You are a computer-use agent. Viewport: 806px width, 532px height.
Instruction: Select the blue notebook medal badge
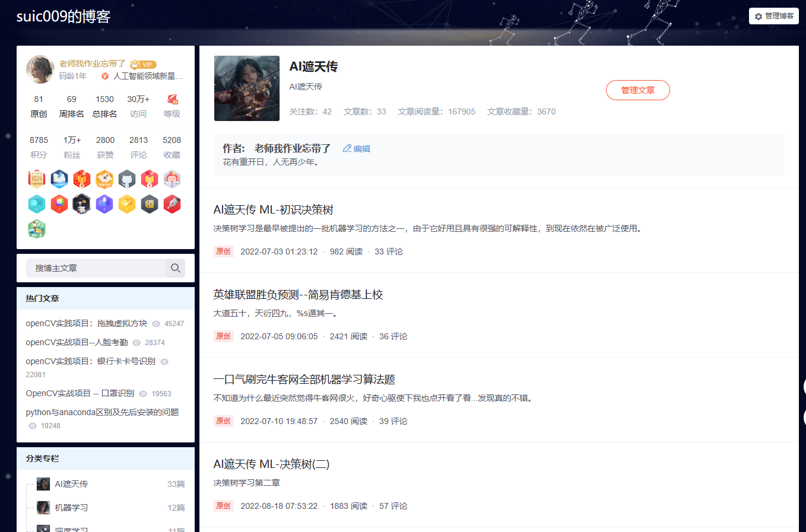point(59,179)
